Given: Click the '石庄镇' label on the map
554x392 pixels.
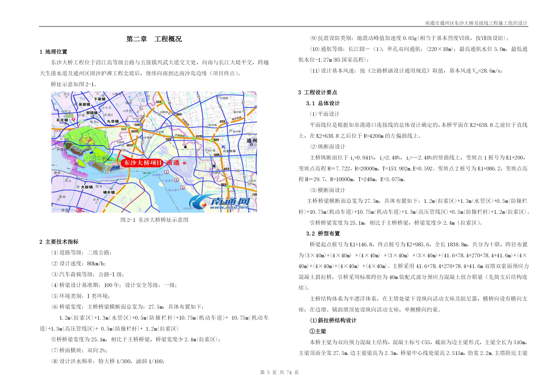Looking at the screenshot, I should [x=62, y=120].
